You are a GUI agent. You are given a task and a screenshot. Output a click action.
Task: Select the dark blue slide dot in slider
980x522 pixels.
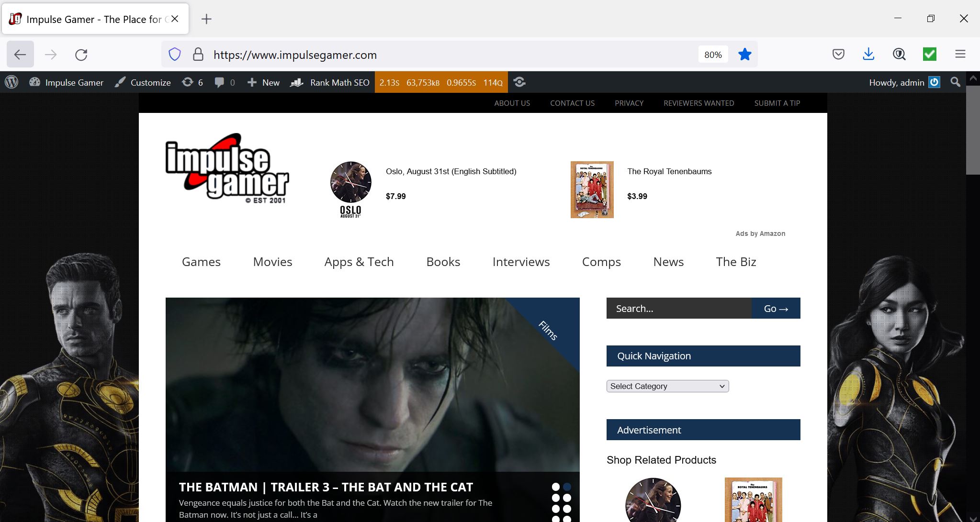[x=567, y=487]
